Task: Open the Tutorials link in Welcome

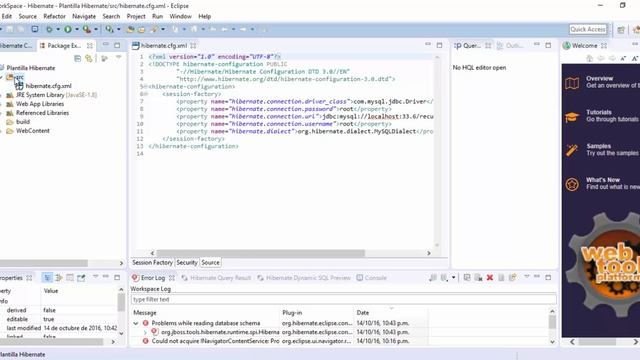Action: click(x=599, y=112)
